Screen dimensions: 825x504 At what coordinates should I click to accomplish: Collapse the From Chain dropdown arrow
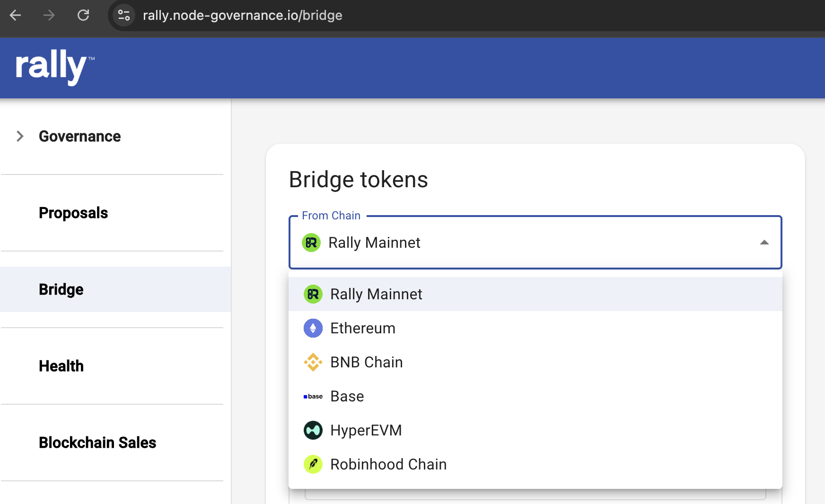tap(764, 243)
